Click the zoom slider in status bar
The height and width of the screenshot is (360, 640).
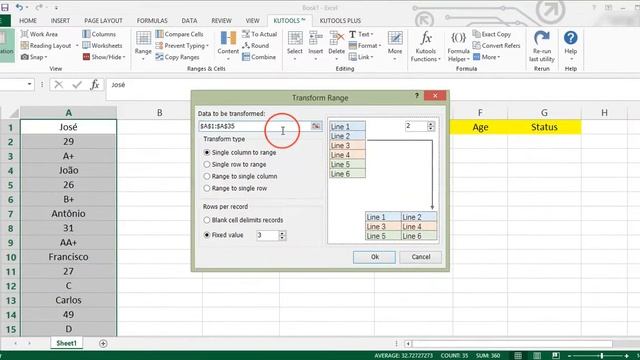click(601, 356)
